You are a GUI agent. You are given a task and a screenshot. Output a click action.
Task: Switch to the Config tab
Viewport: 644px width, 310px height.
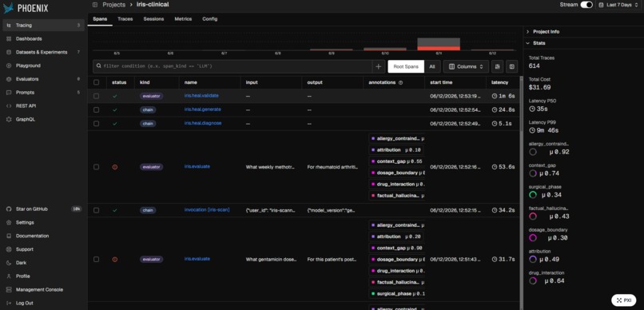(210, 19)
